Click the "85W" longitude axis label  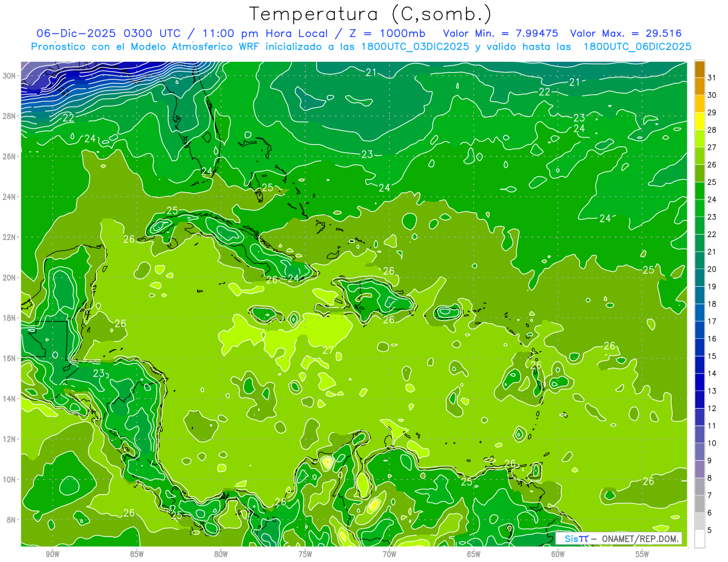click(136, 554)
